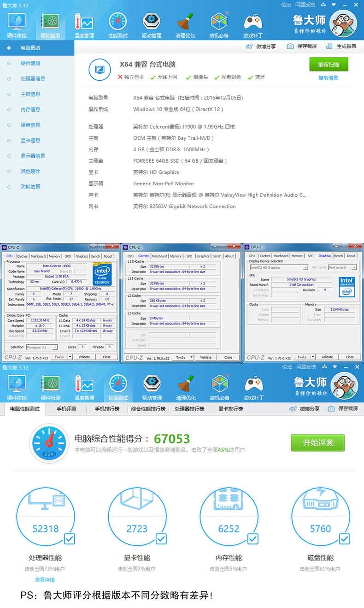Open title bar menu arrow in performance score window
Image resolution: width=364 pixels, height=608 pixels.
click(335, 366)
